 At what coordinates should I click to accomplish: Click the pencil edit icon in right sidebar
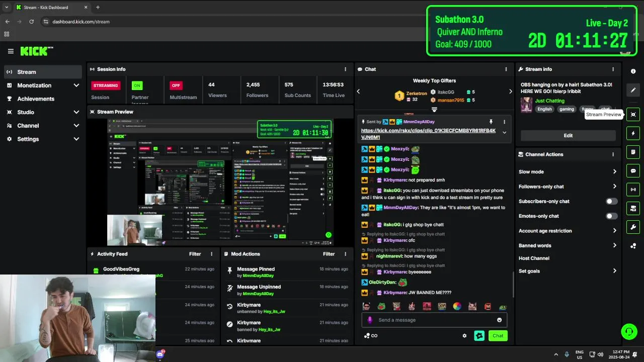click(633, 90)
